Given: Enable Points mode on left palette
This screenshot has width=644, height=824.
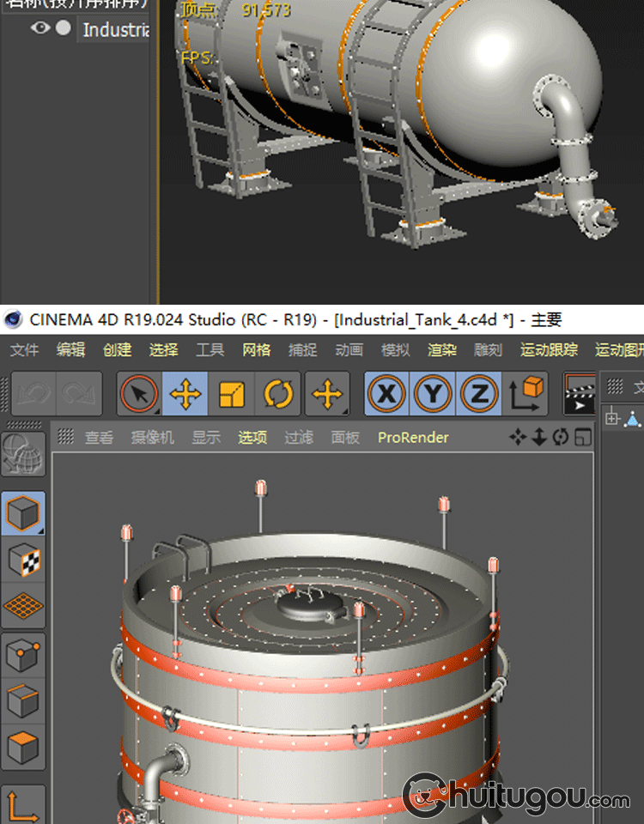Looking at the screenshot, I should (x=22, y=657).
